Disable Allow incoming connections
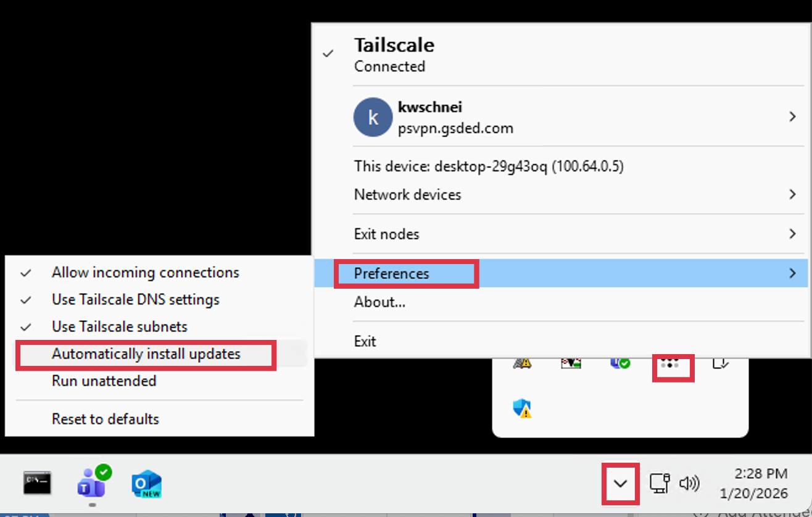 [145, 272]
